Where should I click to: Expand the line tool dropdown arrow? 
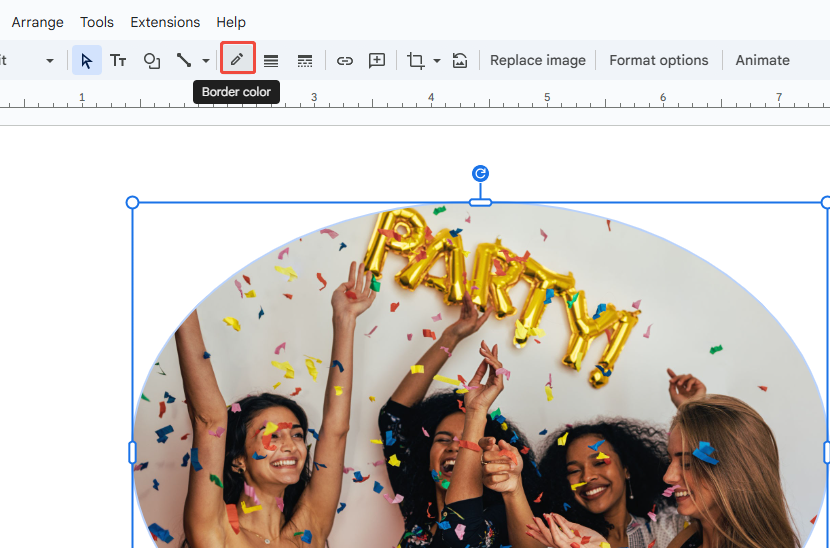(x=206, y=60)
